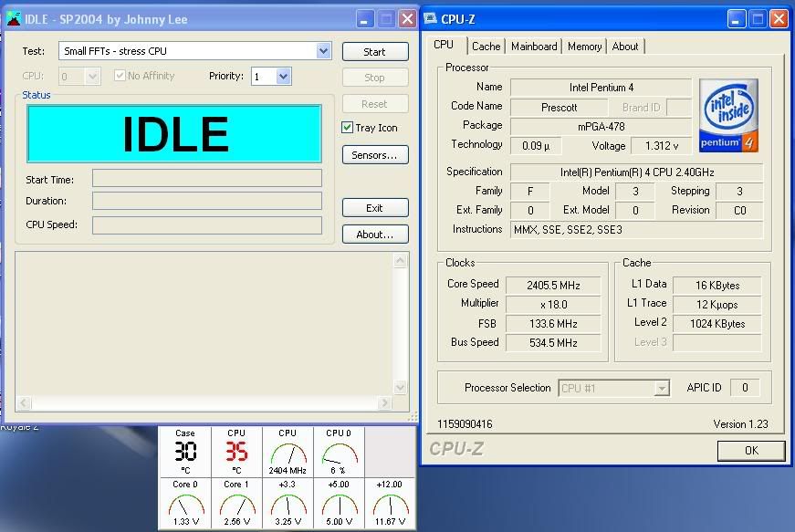The image size is (795, 532).
Task: Open the Priority dropdown
Action: tap(284, 77)
